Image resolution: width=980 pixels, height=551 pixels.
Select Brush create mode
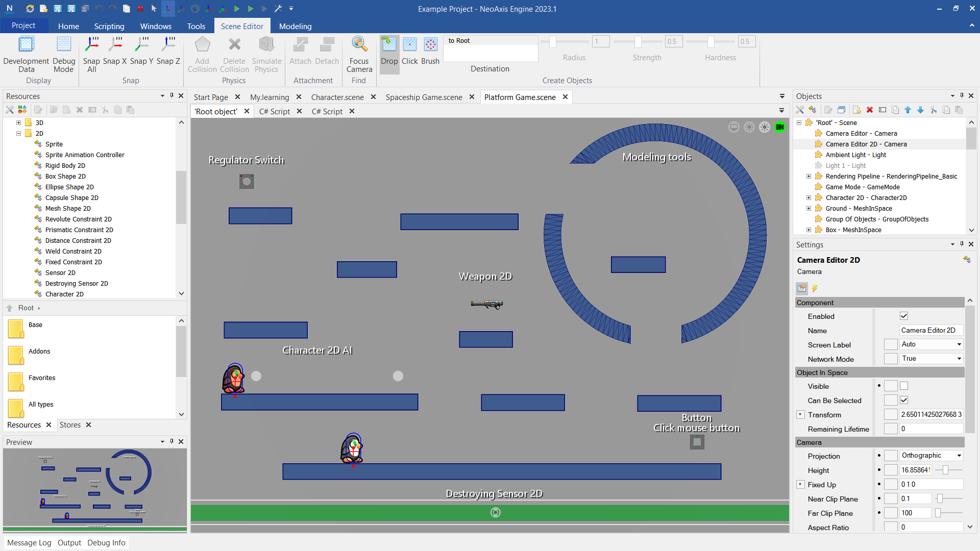point(430,51)
